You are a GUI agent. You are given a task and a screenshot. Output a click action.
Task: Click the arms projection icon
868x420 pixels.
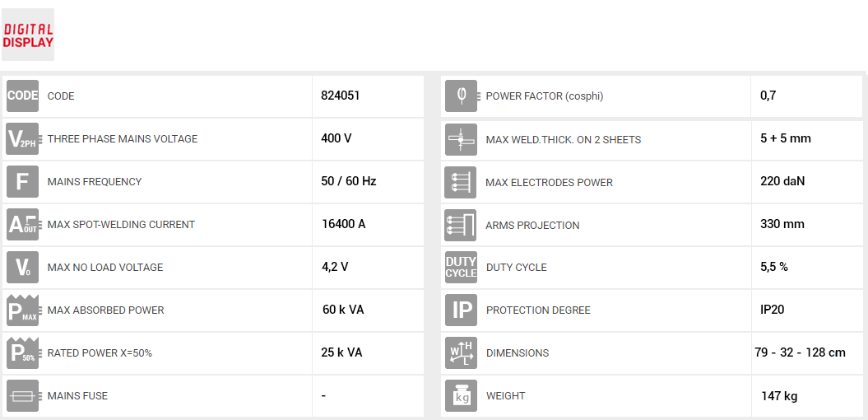pyautogui.click(x=461, y=225)
